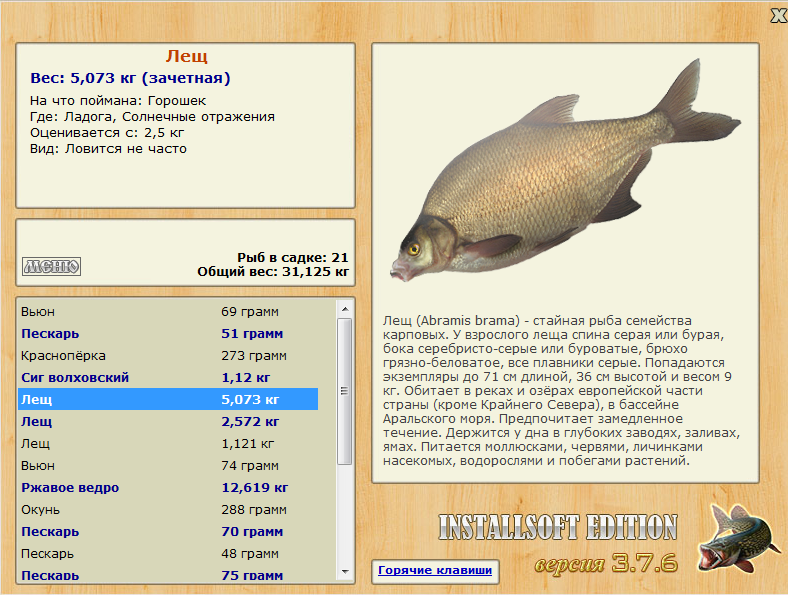Screen dimensions: 788x595
Task: Select the Пескарь 51 грамм row
Action: coord(168,334)
